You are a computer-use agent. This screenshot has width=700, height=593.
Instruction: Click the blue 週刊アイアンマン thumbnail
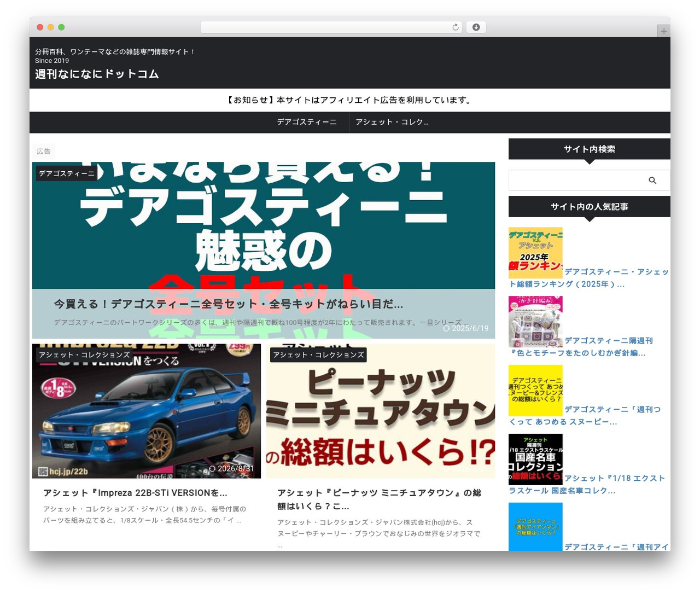[535, 527]
